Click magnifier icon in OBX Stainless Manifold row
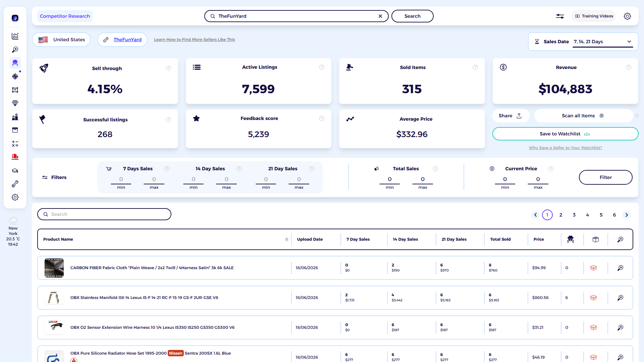This screenshot has height=362, width=644. [621, 298]
